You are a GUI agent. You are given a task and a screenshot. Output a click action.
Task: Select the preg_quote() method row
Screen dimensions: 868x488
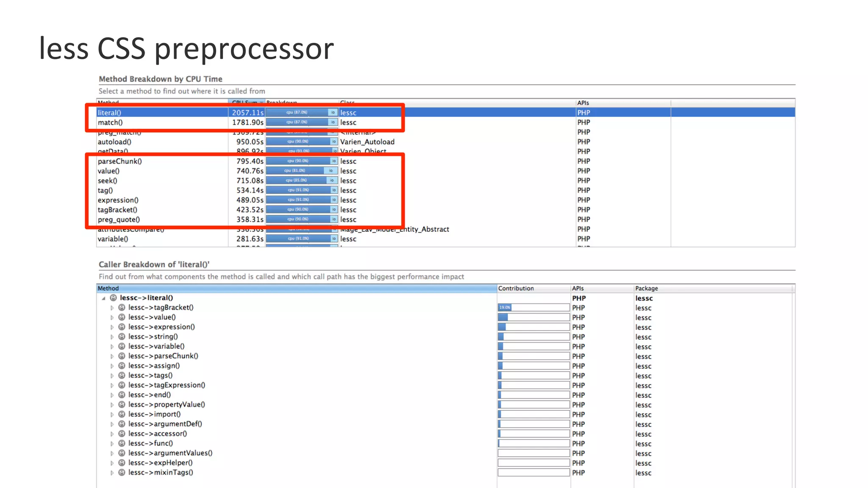446,220
